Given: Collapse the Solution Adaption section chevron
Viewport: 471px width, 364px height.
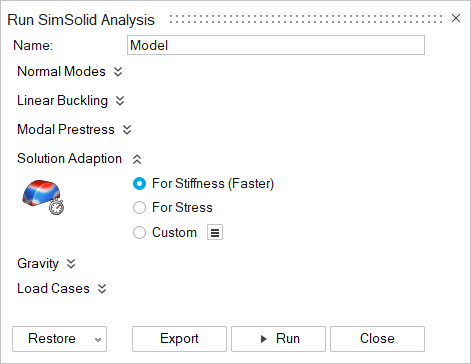Looking at the screenshot, I should [x=137, y=159].
